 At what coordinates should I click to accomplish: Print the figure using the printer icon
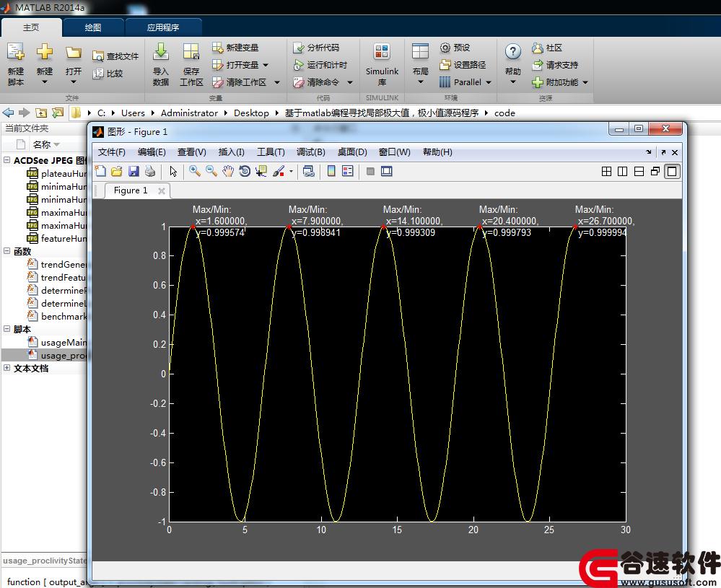150,172
